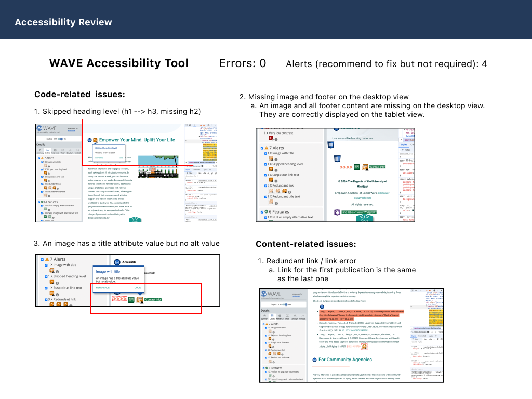Viewport: 532px width, 399px height.
Task: Uncheck 'Redundant title text' checkbox in missing-footer screenshot
Action: [x=265, y=196]
